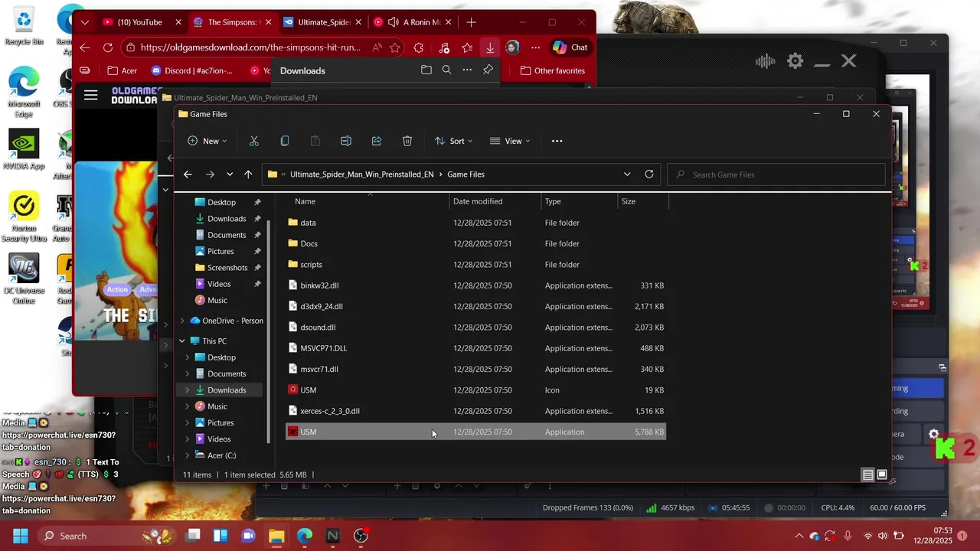
Task: Open the Sort dropdown in Explorer
Action: (x=453, y=141)
